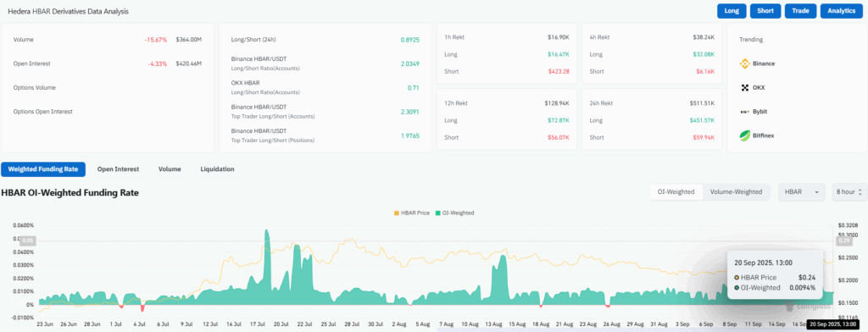Open the 8 hour interval selector
This screenshot has width=868, height=332.
coord(849,192)
